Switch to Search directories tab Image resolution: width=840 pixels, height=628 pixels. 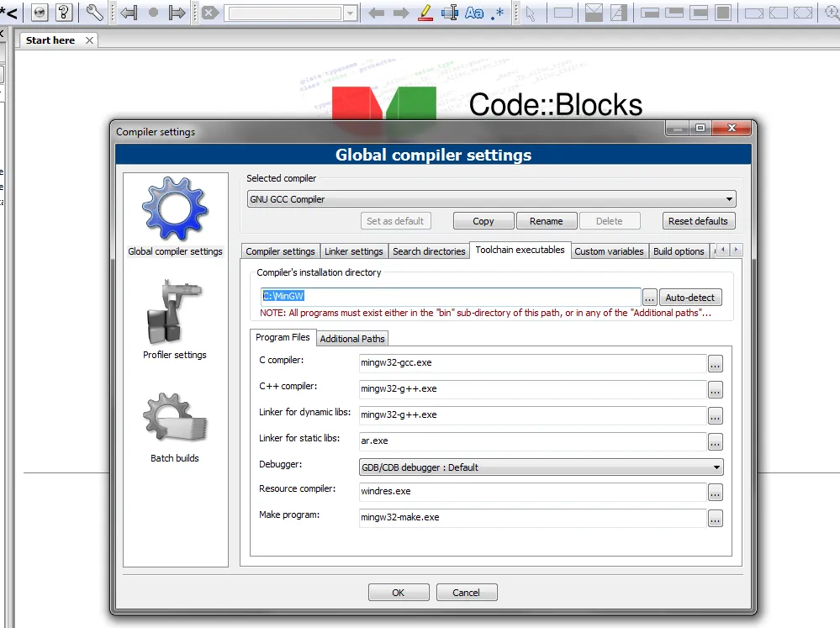click(429, 251)
